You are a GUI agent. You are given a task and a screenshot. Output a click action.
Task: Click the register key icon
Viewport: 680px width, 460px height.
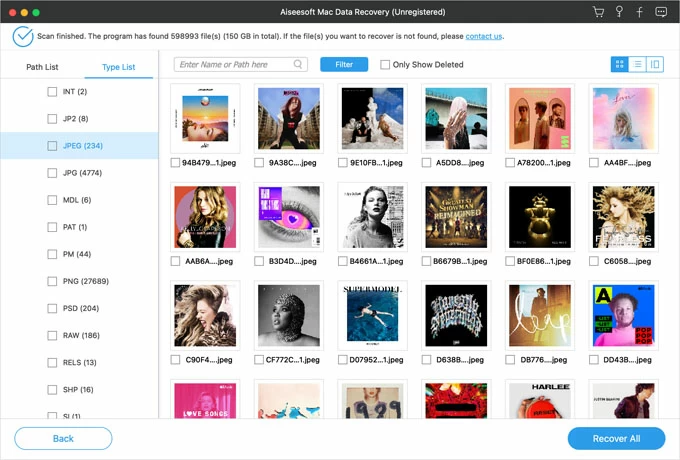coord(619,12)
